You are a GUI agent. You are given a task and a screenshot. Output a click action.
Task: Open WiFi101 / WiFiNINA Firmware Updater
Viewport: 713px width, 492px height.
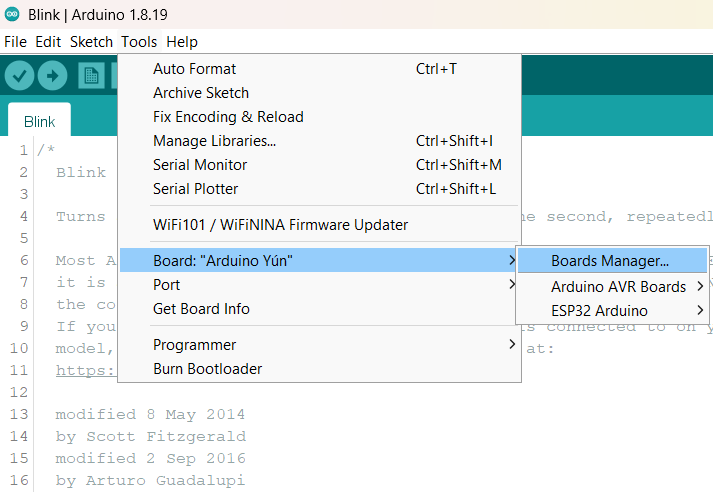[x=319, y=225]
